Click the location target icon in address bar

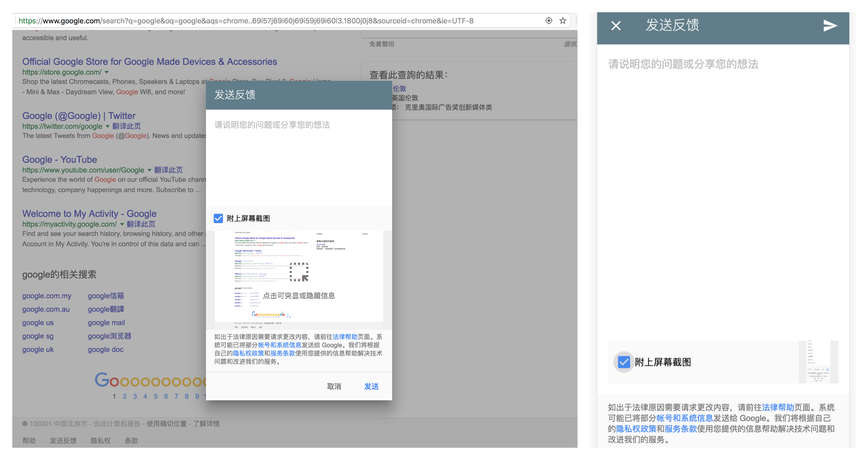pos(549,21)
